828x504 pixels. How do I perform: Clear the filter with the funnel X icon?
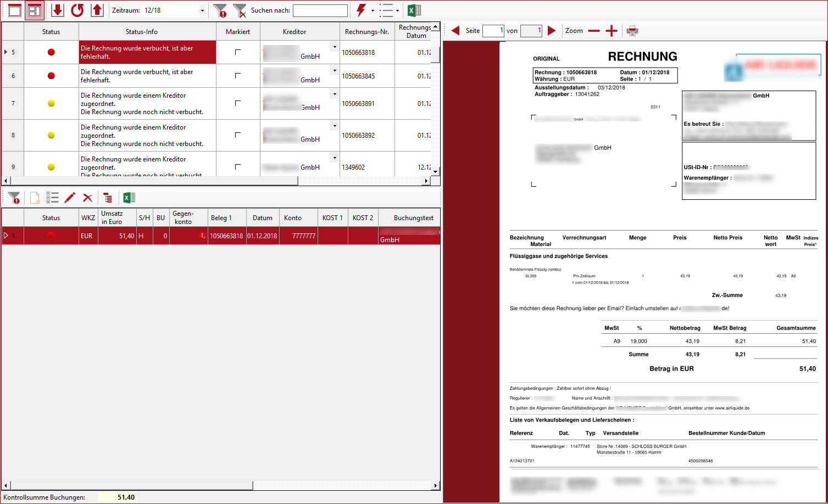pyautogui.click(x=240, y=10)
